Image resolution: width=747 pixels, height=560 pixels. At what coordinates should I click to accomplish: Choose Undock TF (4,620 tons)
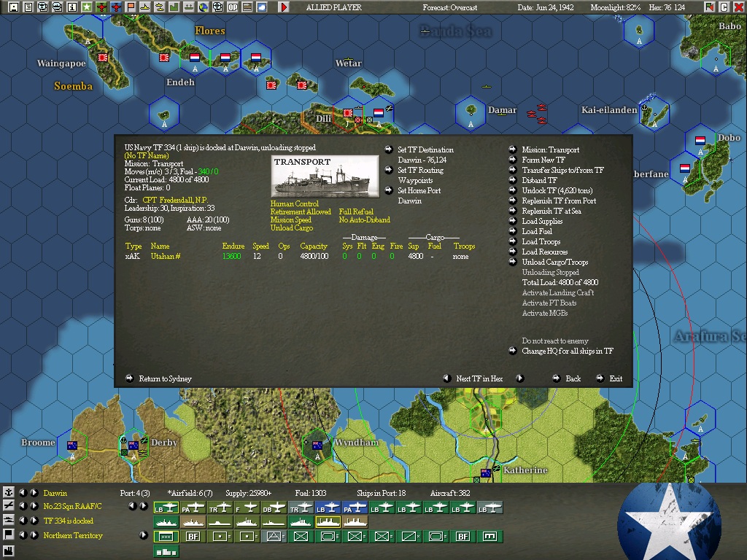click(x=557, y=190)
